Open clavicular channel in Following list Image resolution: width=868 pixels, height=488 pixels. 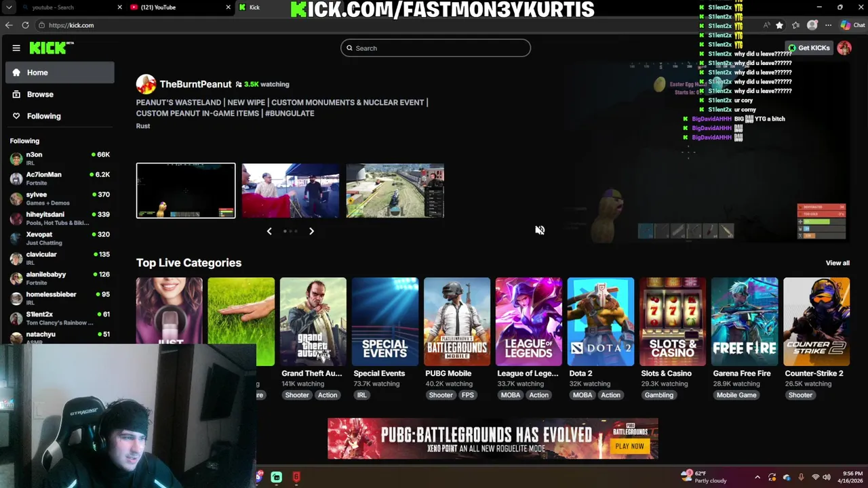pos(60,258)
